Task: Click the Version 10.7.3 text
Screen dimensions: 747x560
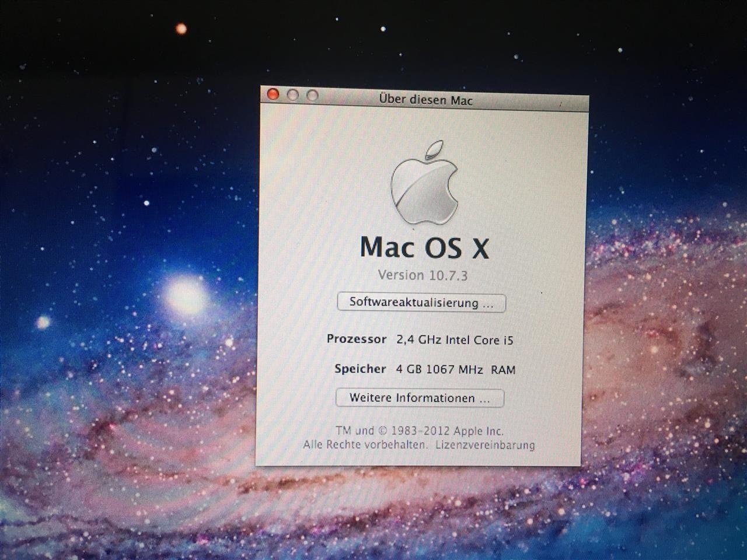Action: 423,275
